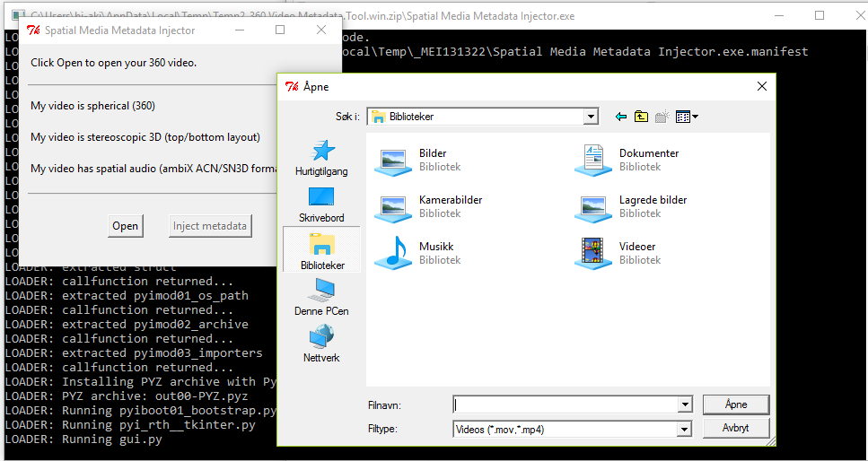
Task: Click 'LOADER: PYZ archive: out00-PYZ.pyz' line
Action: pyautogui.click(x=127, y=396)
